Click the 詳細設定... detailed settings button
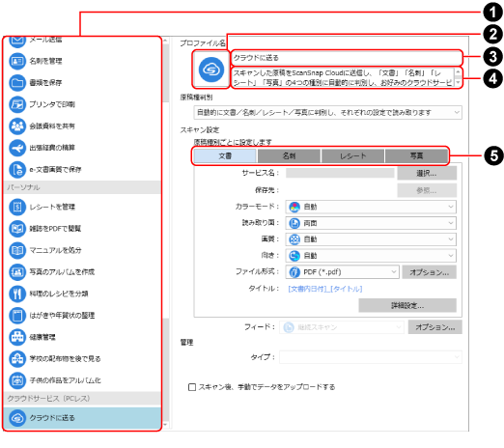The image size is (504, 448). pyautogui.click(x=407, y=305)
